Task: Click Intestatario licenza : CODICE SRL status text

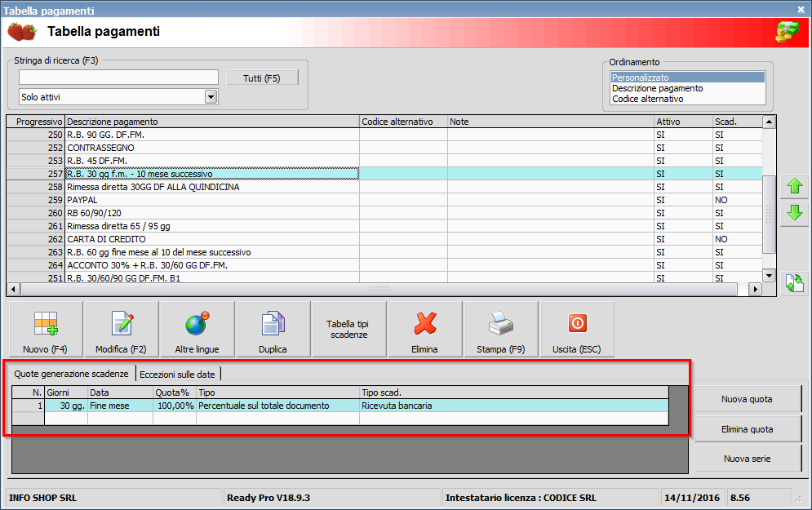Action: [521, 498]
